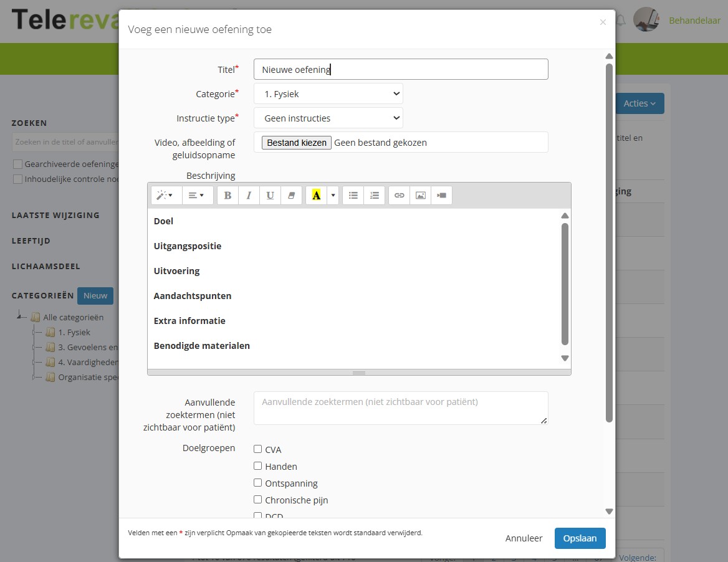Apply italic formatting in the editor

pos(249,196)
